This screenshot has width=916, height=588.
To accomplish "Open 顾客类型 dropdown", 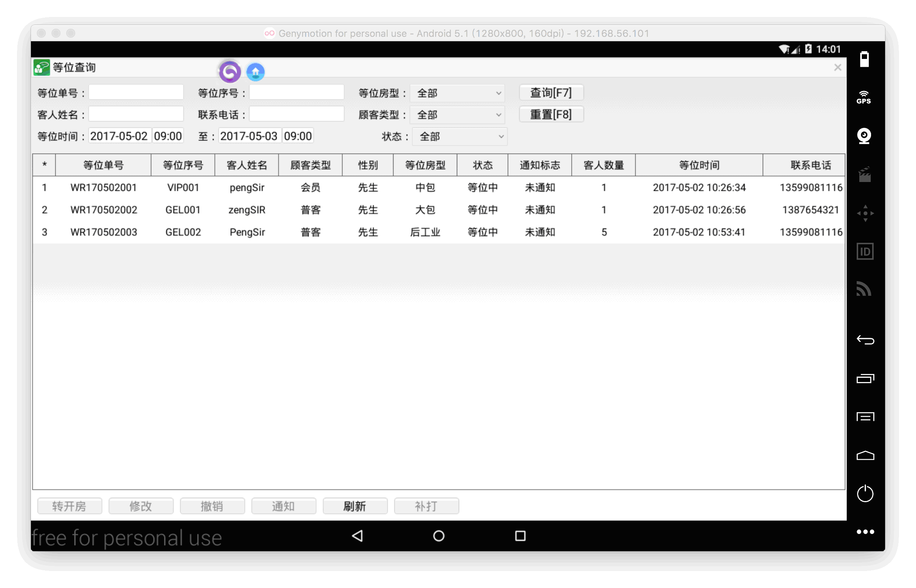I will (457, 115).
